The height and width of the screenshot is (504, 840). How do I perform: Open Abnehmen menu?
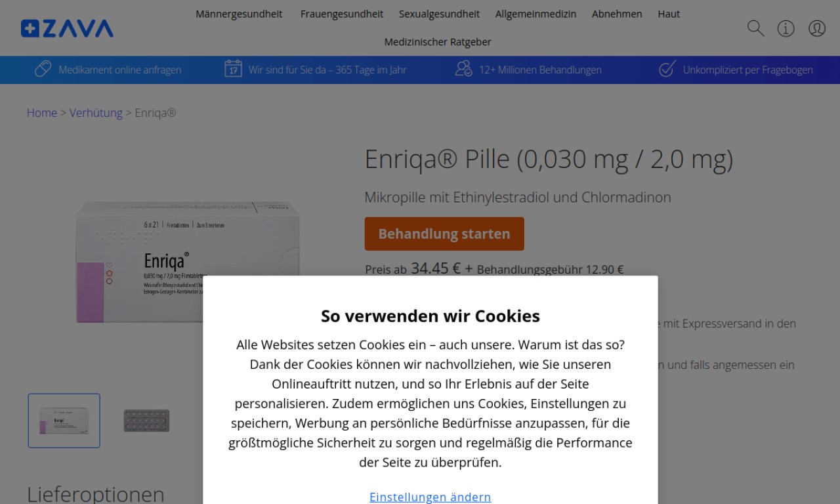617,14
